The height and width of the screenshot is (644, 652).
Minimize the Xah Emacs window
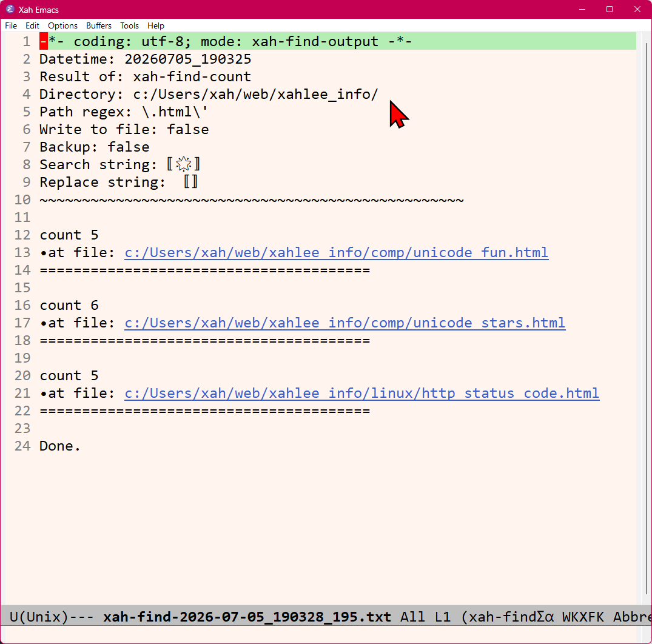pyautogui.click(x=582, y=9)
